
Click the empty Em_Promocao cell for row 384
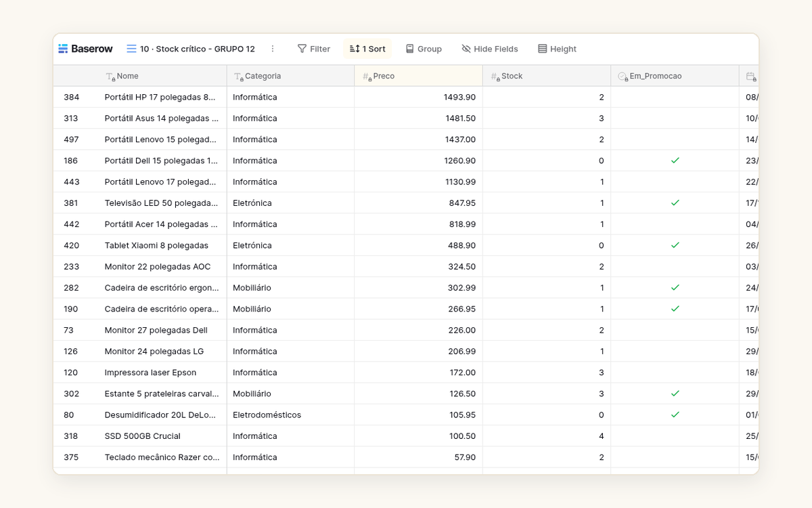pos(675,97)
